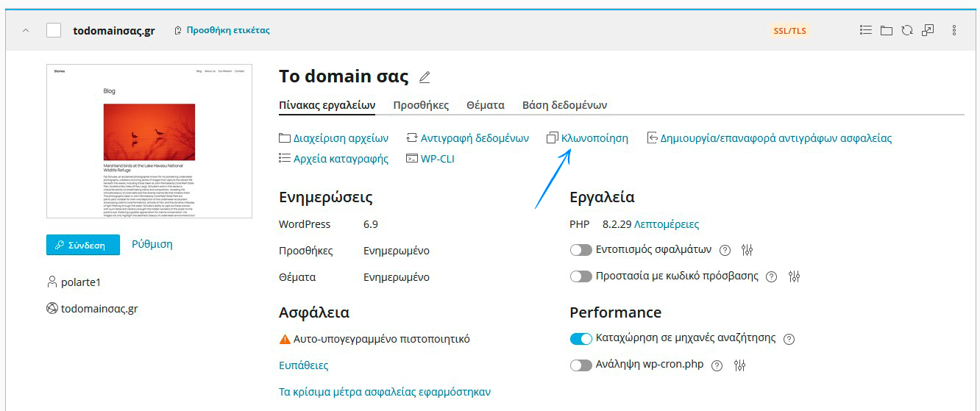Image resolution: width=980 pixels, height=411 pixels.
Task: Open the logs list icon in the header
Action: [866, 30]
